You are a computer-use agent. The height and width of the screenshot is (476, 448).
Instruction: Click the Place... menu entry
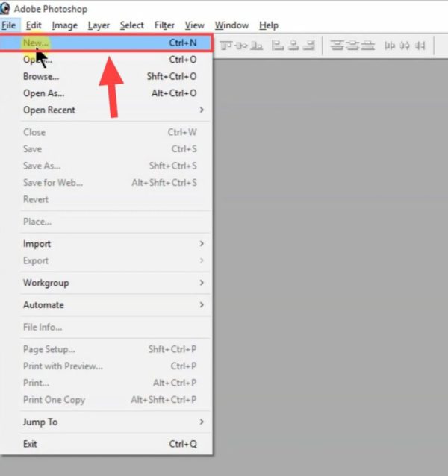105,222
